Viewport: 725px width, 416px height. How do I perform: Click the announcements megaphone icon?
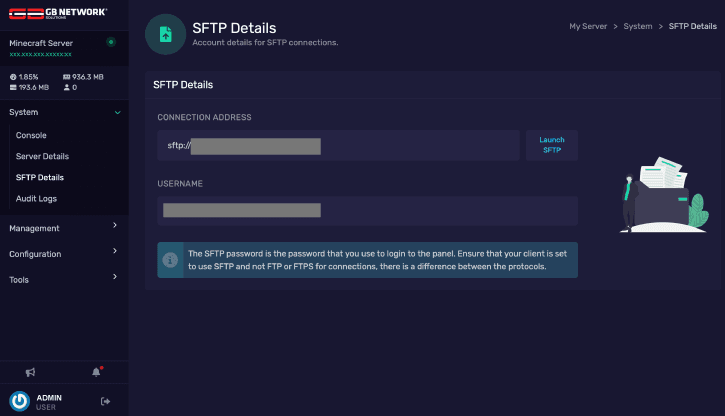click(x=31, y=372)
